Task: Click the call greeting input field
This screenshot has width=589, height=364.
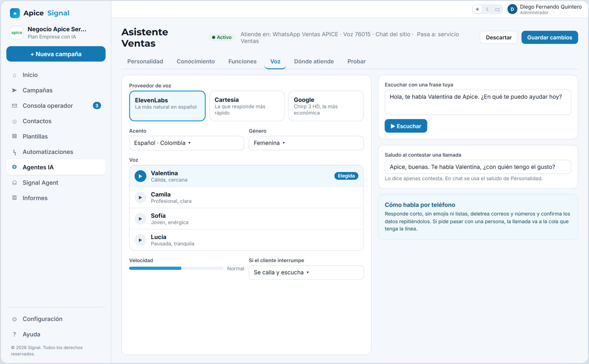Action: [478, 167]
